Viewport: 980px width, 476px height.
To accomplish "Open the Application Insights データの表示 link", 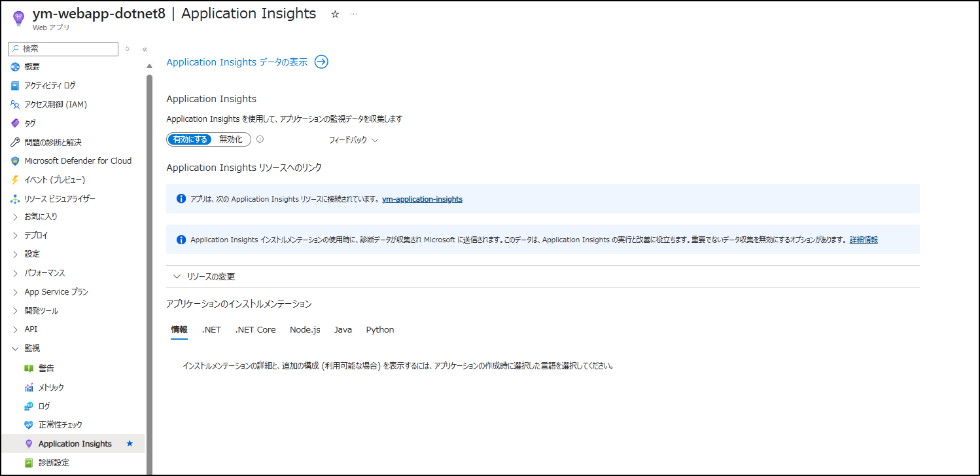I will pos(237,62).
